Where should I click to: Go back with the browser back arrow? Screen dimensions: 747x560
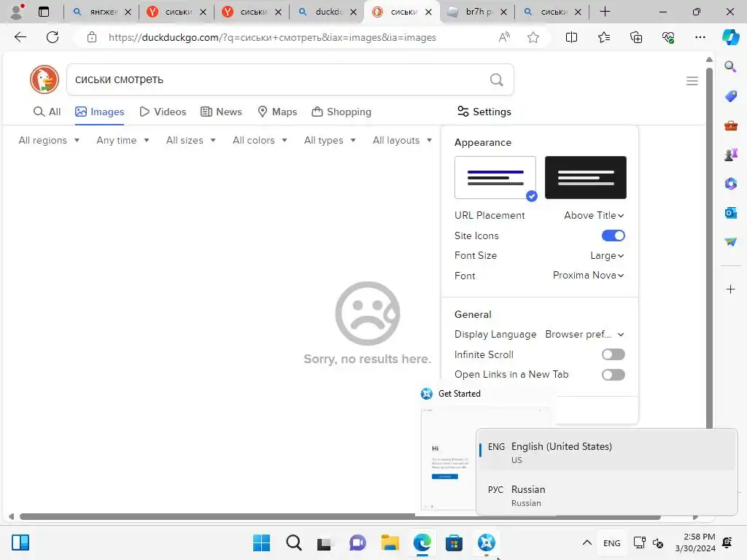(20, 37)
